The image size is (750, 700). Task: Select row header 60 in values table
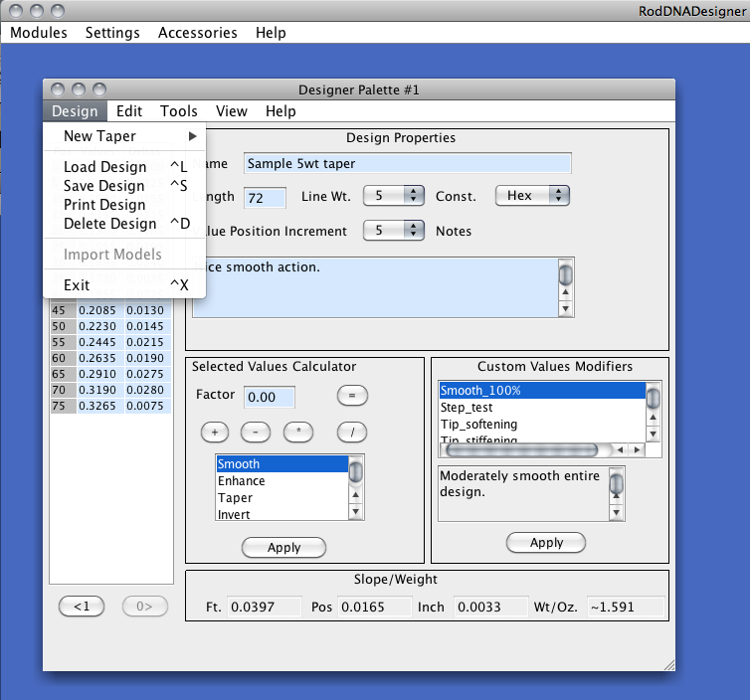[63, 358]
